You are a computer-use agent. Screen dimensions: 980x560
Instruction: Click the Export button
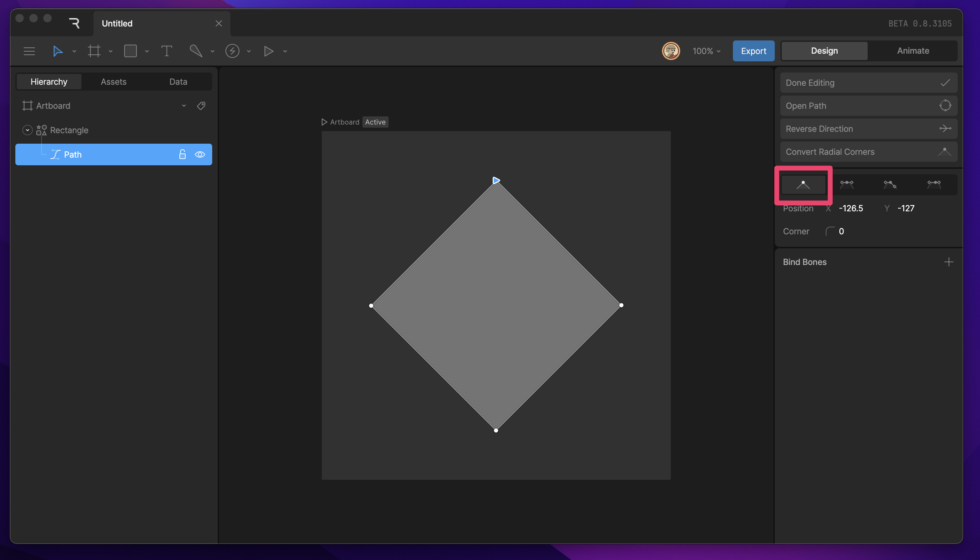click(x=753, y=51)
